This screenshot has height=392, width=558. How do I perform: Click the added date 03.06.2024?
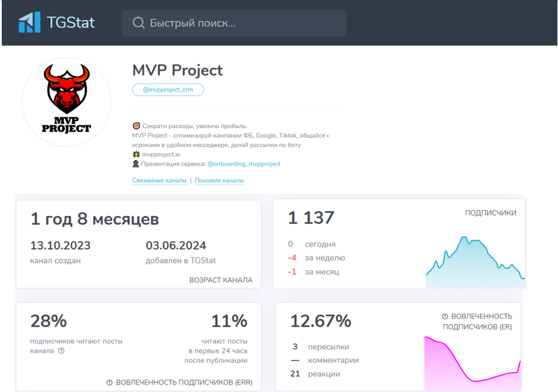[x=176, y=245]
